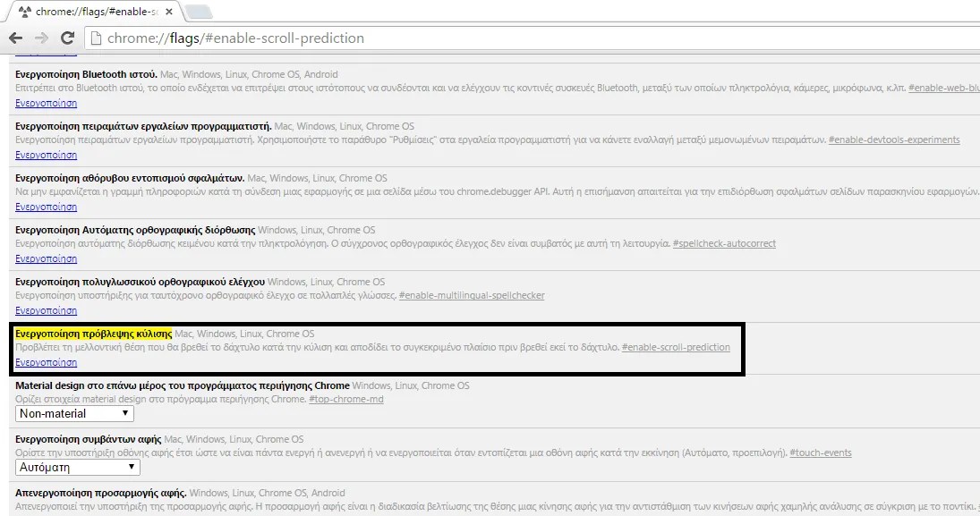Open the #enable-devtools-experiments anchor link
This screenshot has height=516, width=980.
coord(894,140)
